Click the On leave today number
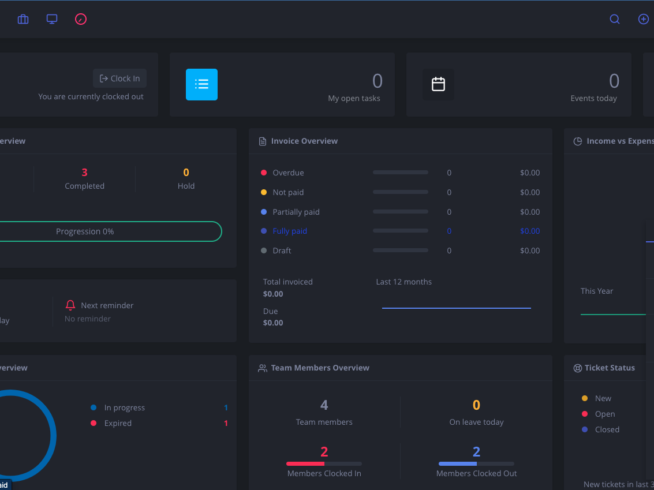Viewport: 654px width, 490px height. tap(476, 405)
